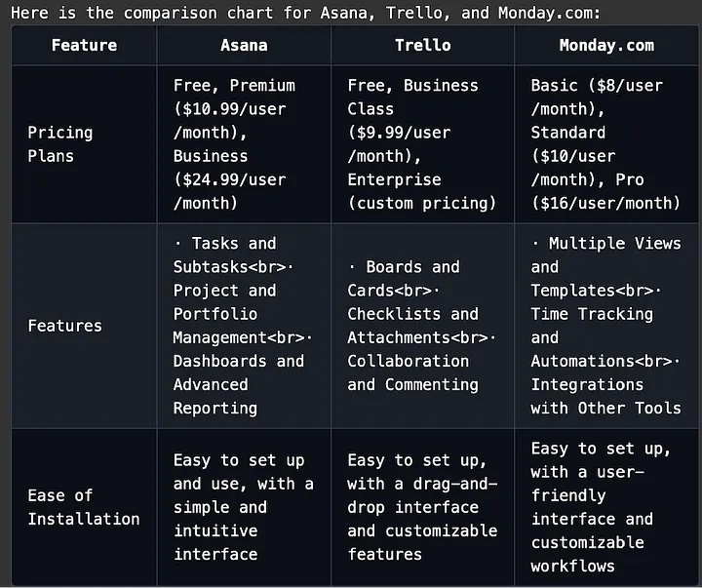Select Asana ease of installation cell

(244, 507)
